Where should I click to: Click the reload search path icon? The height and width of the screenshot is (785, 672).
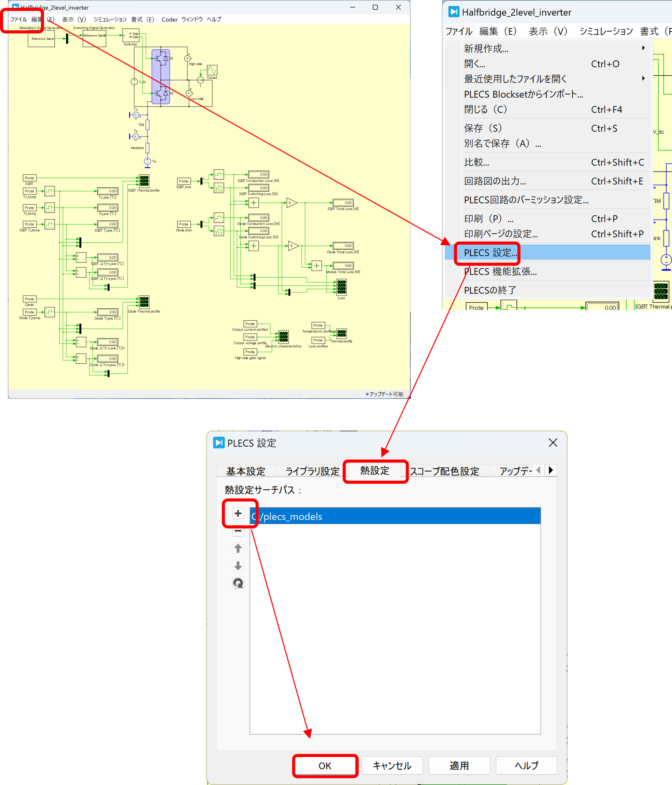pos(238,583)
